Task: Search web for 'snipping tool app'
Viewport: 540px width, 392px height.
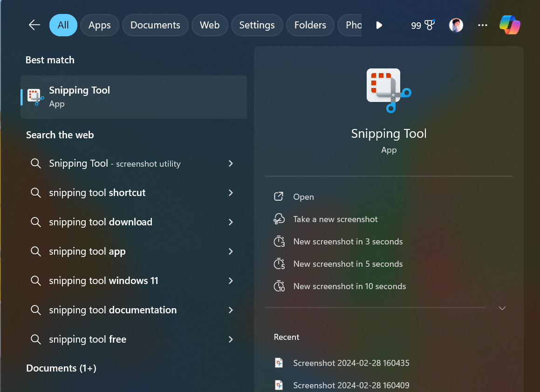Action: (88, 251)
